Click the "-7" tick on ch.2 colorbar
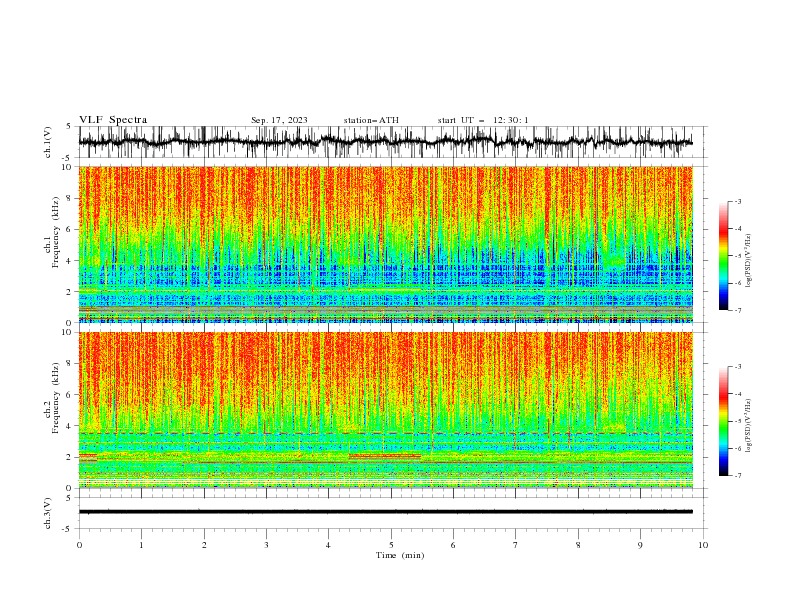 (737, 475)
